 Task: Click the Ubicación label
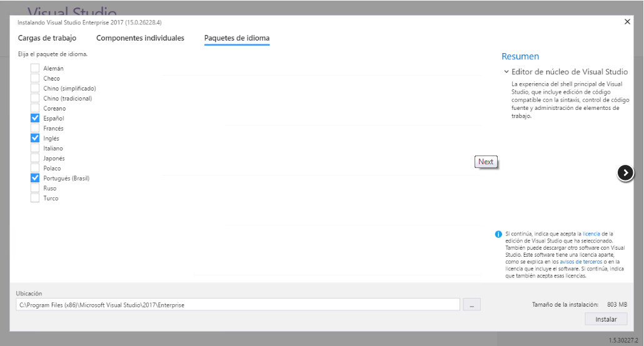[29, 294]
